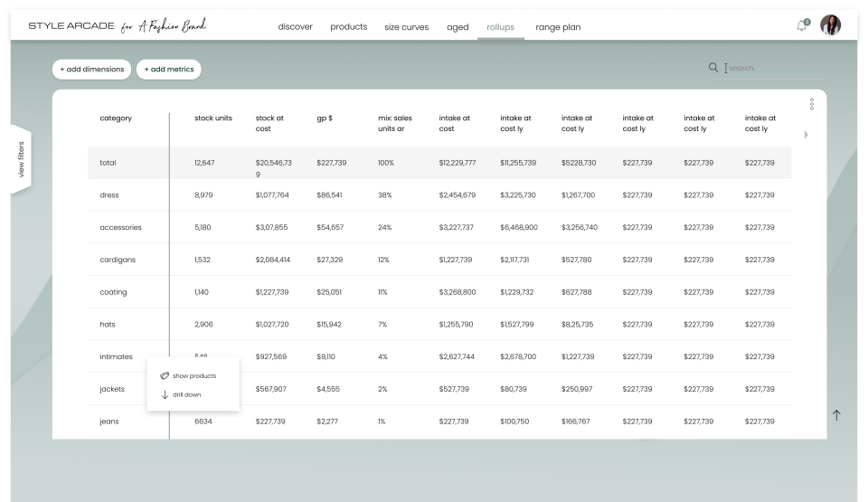Show the next columns with the right arrow
Screen dimensions: 868x502
pos(806,135)
